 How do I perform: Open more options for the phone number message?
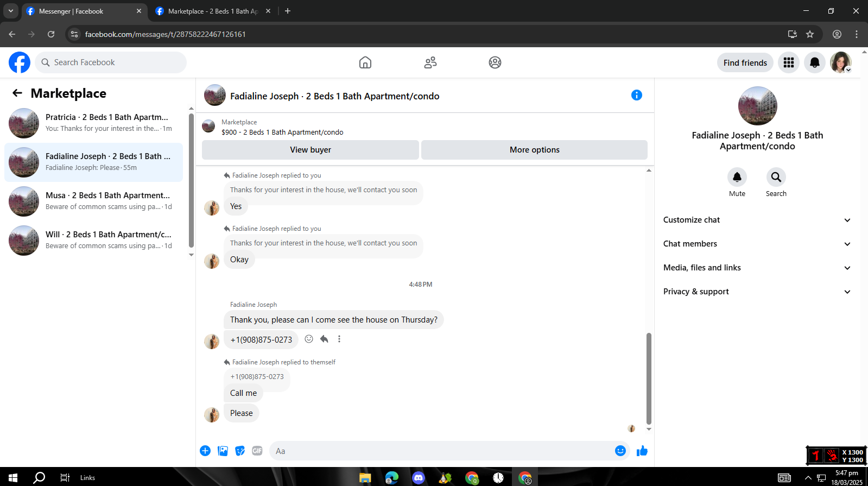coord(339,339)
